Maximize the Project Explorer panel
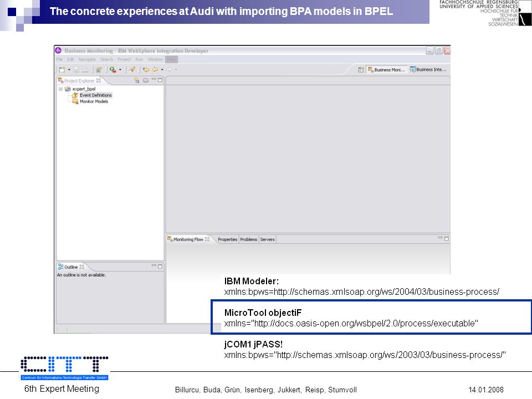 click(160, 80)
